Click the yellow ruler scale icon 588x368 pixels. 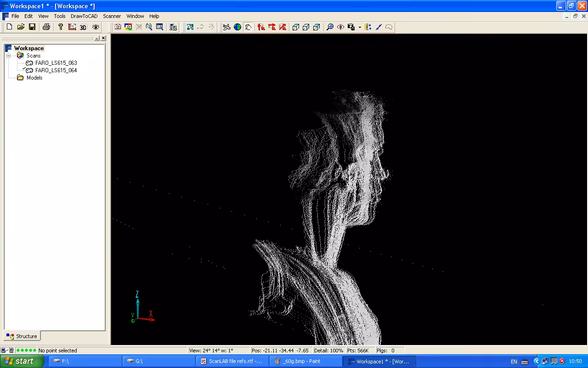click(x=368, y=27)
